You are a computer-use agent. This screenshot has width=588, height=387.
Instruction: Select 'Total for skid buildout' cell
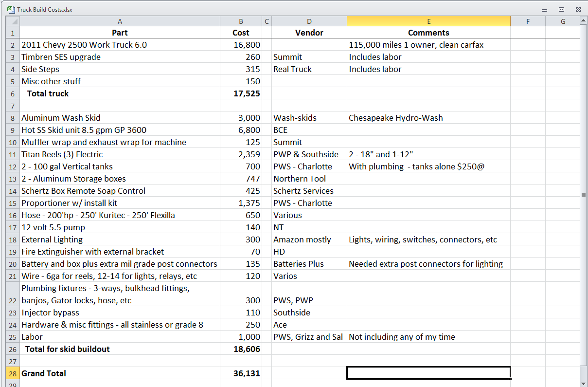coord(120,349)
